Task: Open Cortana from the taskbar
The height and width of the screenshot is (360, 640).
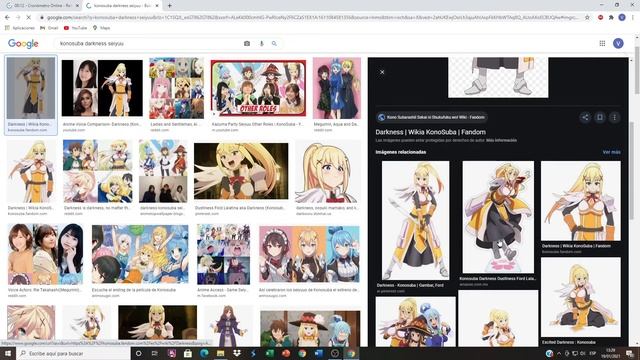Action: [x=138, y=353]
